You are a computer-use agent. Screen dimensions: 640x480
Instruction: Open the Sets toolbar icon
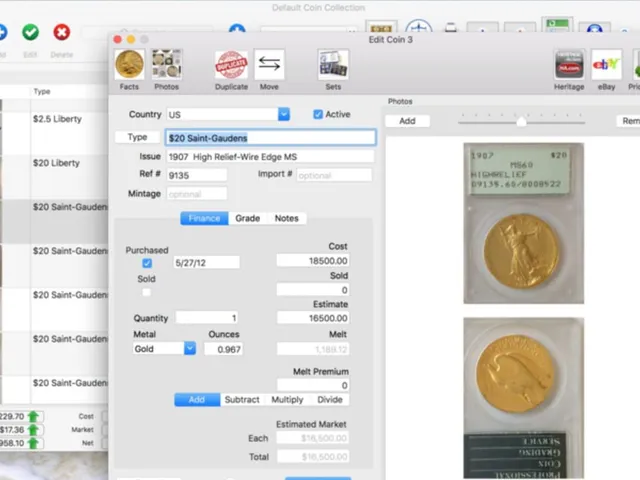click(x=333, y=64)
